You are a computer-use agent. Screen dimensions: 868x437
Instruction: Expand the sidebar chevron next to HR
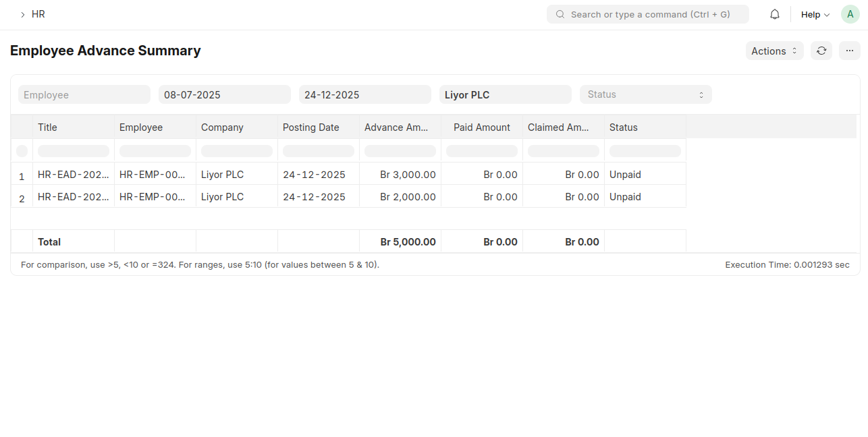click(22, 14)
